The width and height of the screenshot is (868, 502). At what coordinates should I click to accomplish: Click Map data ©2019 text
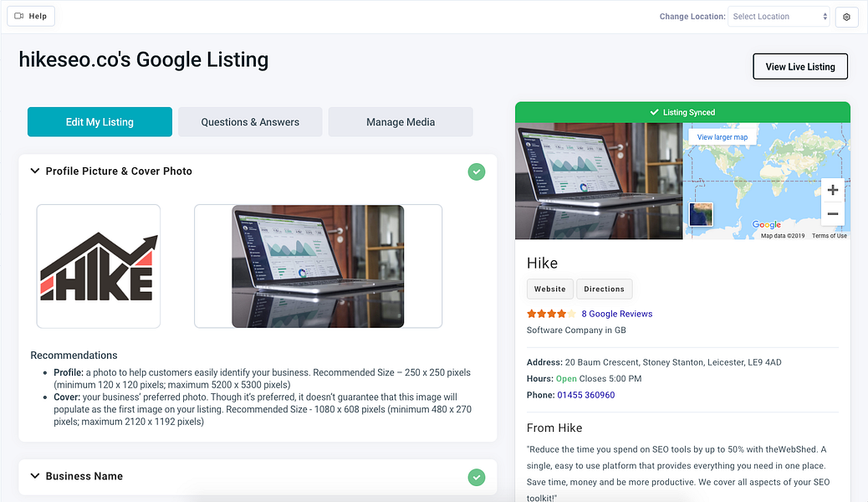(783, 235)
